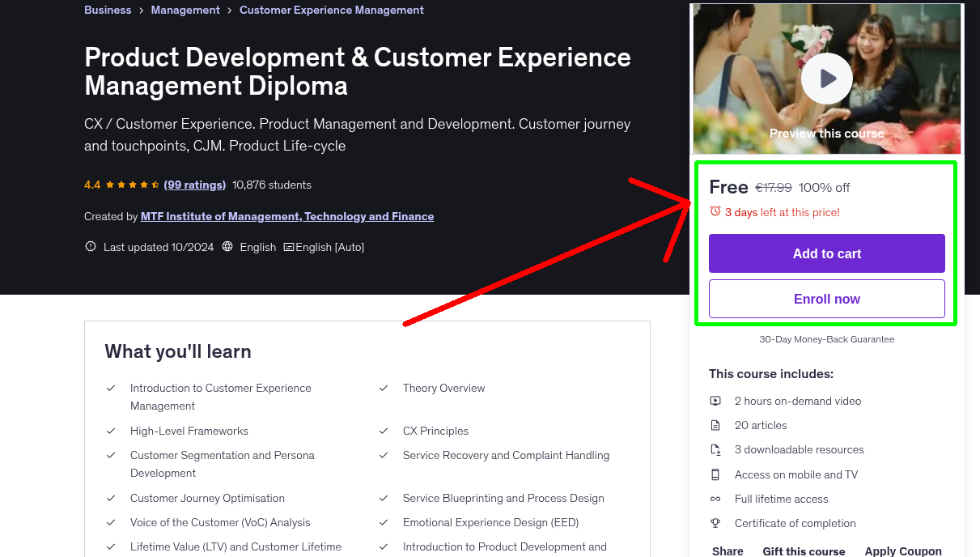
Task: Click the Enroll now button
Action: point(826,299)
